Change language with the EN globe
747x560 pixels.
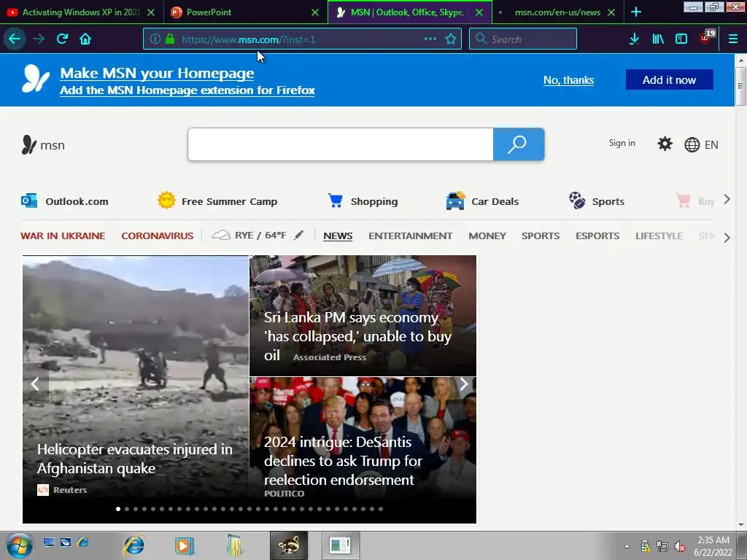pyautogui.click(x=701, y=145)
